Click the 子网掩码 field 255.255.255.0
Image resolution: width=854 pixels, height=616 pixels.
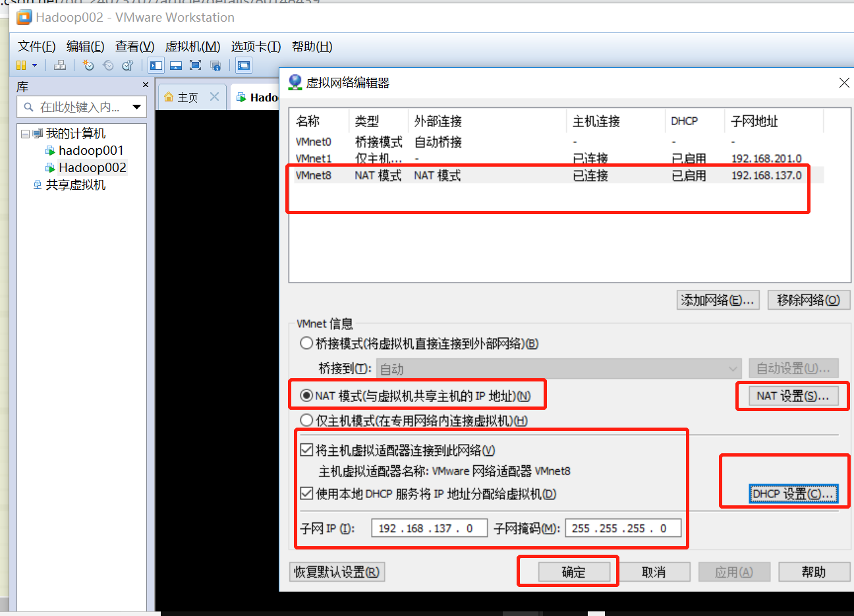click(x=623, y=528)
